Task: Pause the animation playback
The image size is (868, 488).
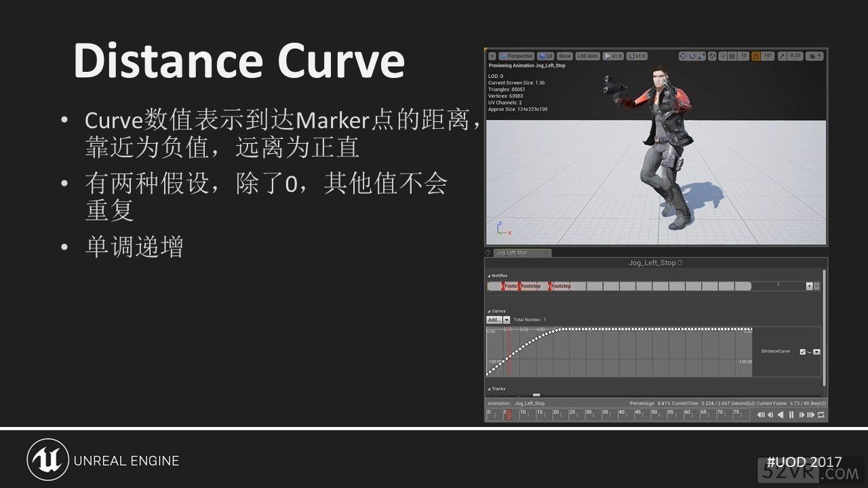Action: (x=791, y=415)
